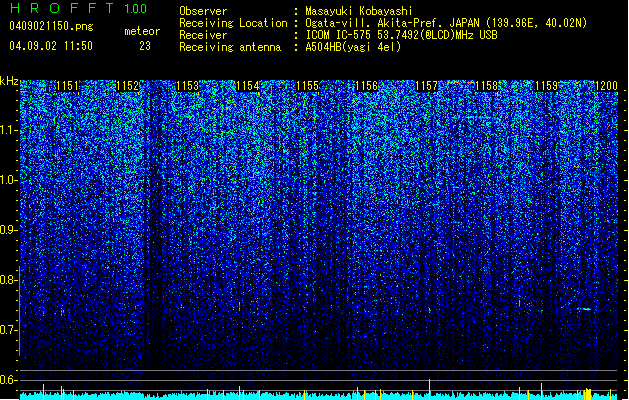Click the 1200 time marker
Image resolution: width=629 pixels, height=400 pixels.
pyautogui.click(x=606, y=86)
